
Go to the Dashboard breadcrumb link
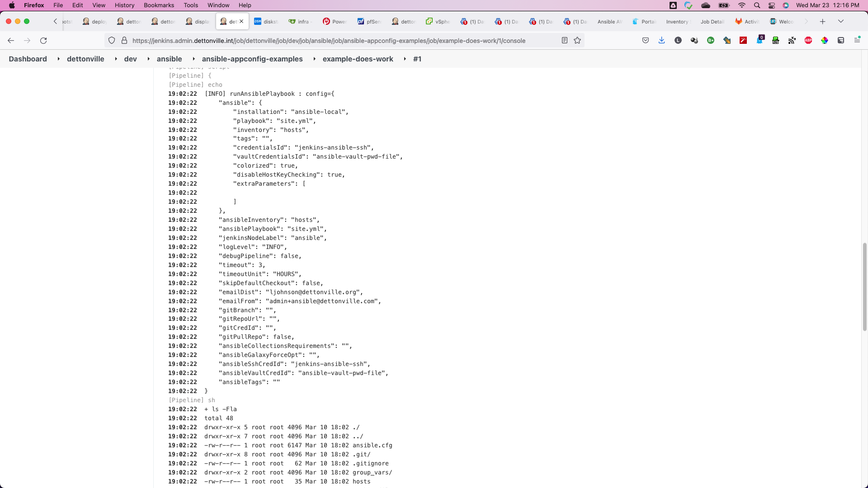coord(28,59)
